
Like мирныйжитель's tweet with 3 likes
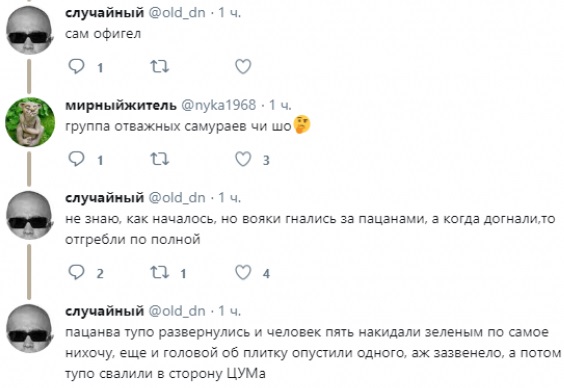pyautogui.click(x=243, y=159)
